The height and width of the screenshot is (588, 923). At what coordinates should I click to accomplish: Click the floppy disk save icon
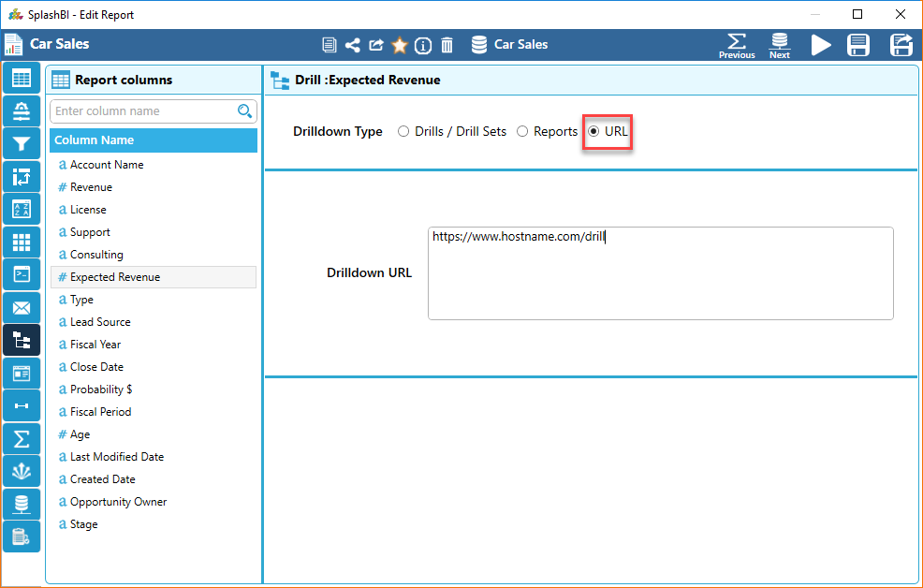pyautogui.click(x=857, y=45)
